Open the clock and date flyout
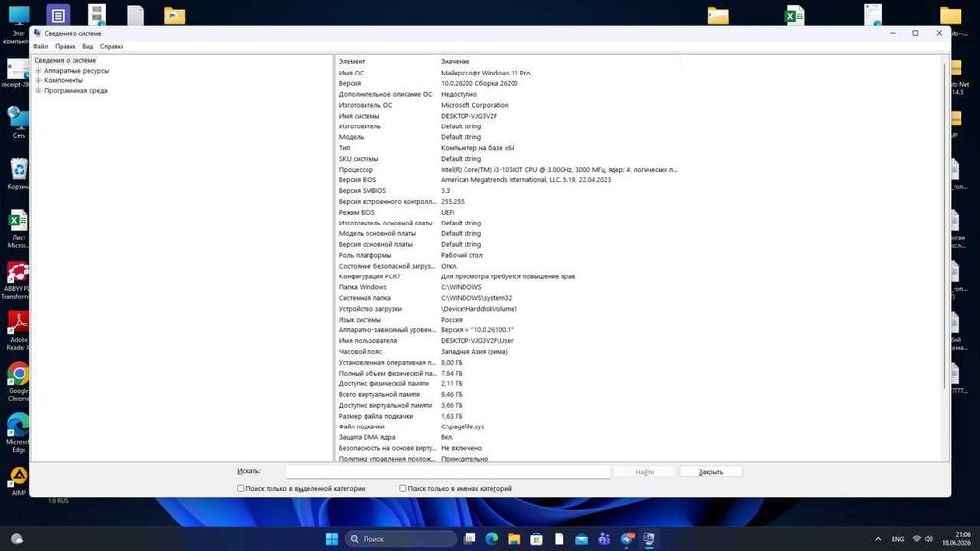The height and width of the screenshot is (551, 980). click(956, 539)
